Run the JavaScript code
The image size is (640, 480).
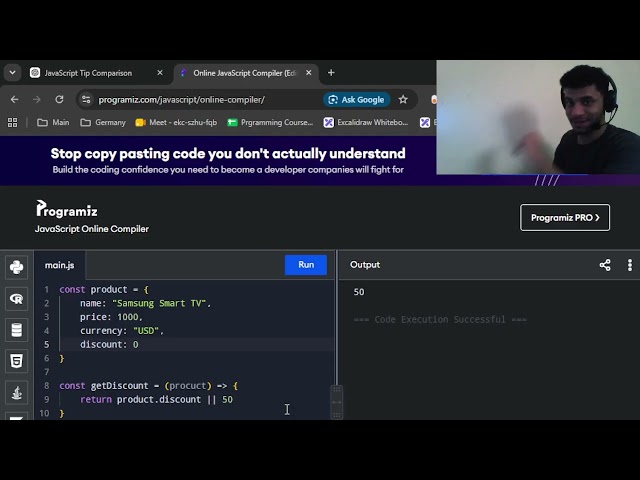pyautogui.click(x=306, y=265)
